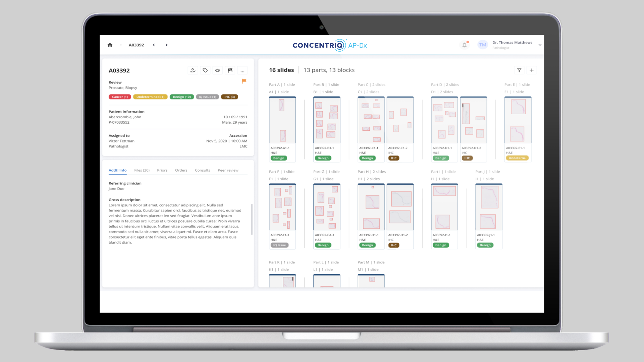The width and height of the screenshot is (644, 362).
Task: Go to previous case chevron
Action: 154,45
